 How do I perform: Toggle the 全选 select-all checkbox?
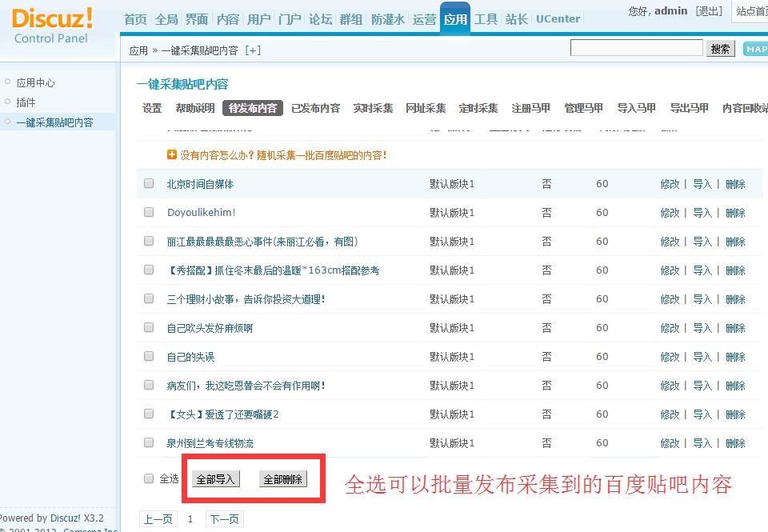coord(149,478)
